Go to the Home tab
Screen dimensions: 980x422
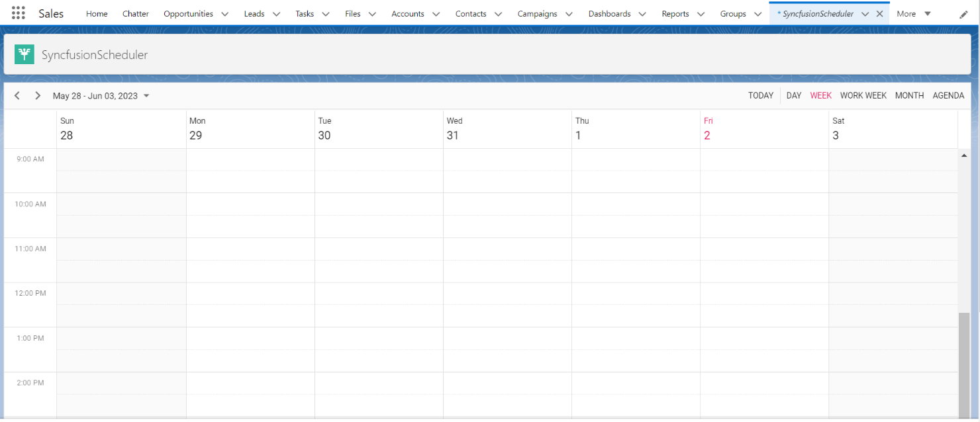click(x=97, y=13)
